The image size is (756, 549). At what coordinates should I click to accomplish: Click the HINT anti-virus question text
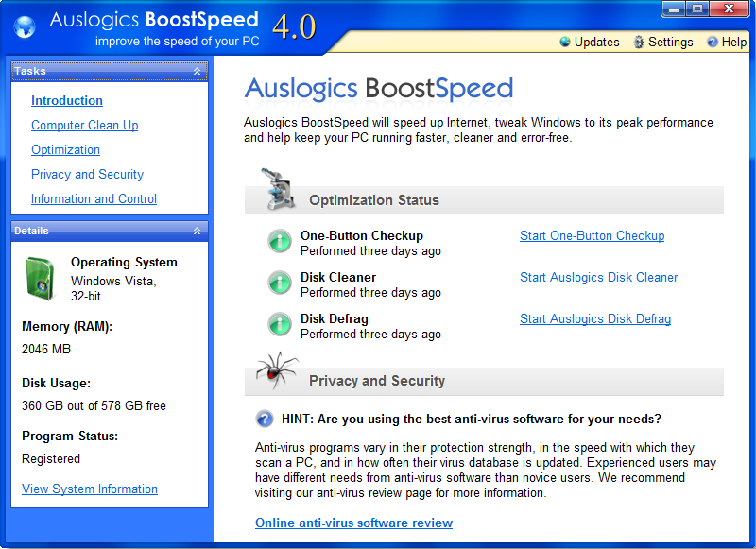coord(471,419)
